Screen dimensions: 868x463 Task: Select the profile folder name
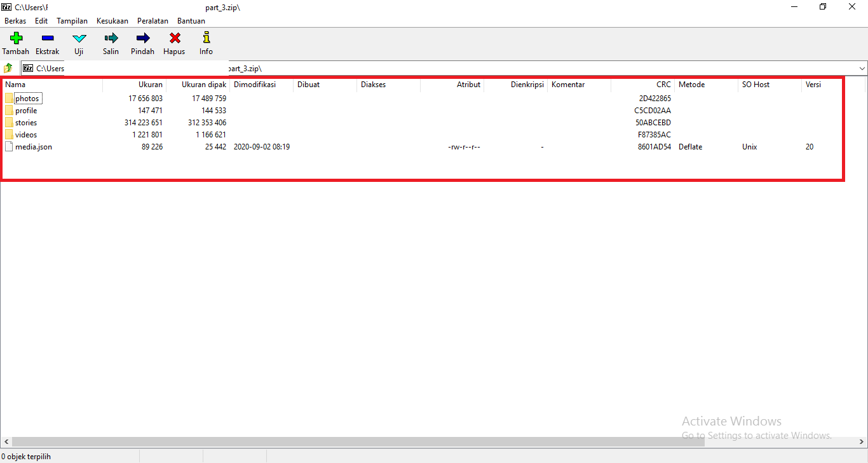[x=26, y=111]
